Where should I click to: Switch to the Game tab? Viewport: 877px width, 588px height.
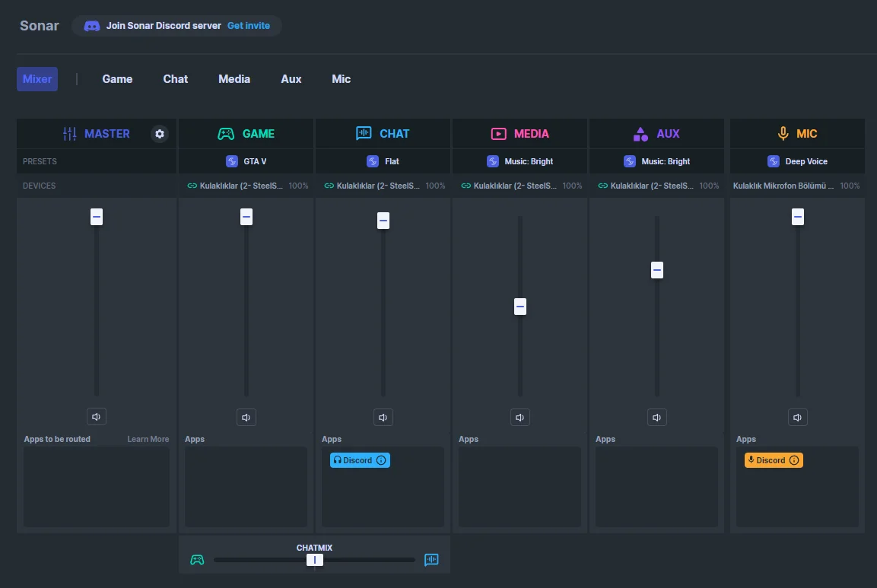(x=117, y=79)
